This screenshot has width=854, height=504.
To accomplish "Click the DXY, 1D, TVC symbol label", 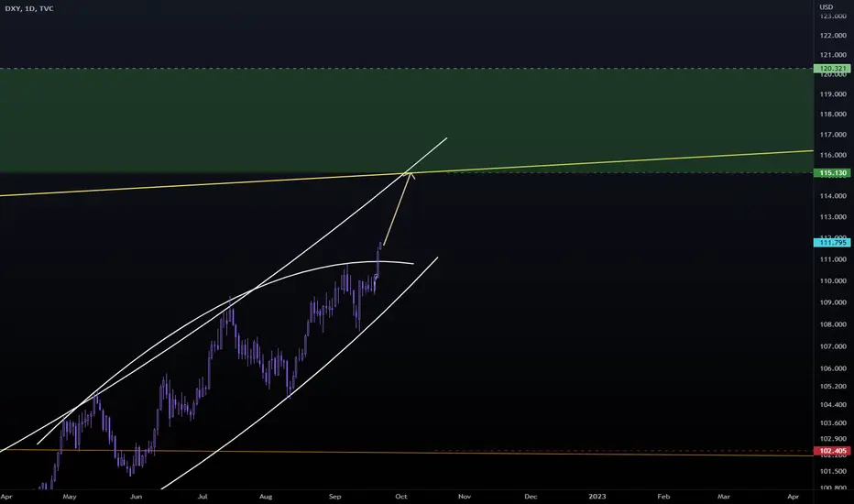I will coord(29,9).
